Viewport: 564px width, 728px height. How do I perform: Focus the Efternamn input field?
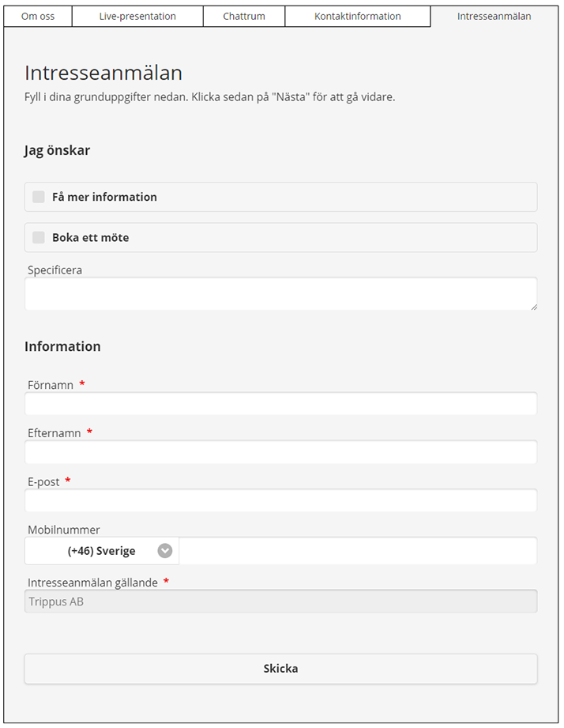[280, 452]
